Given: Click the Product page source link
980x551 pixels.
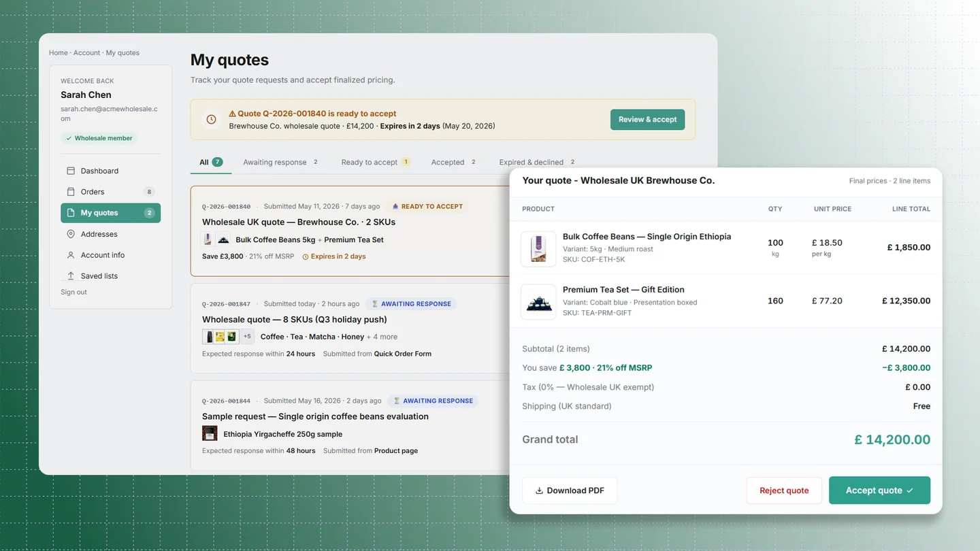Looking at the screenshot, I should (x=396, y=450).
